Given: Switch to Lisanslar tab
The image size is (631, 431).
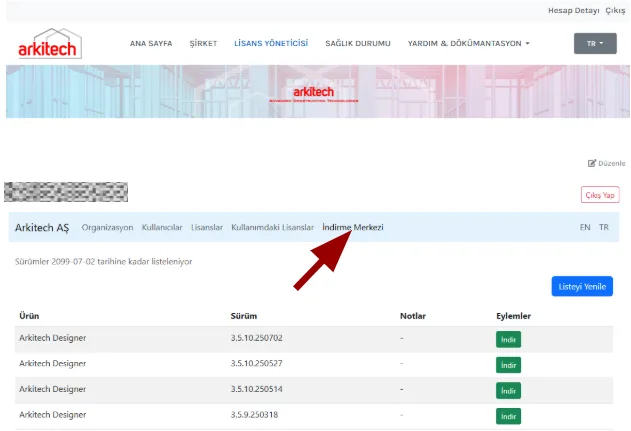Looking at the screenshot, I should pyautogui.click(x=207, y=227).
